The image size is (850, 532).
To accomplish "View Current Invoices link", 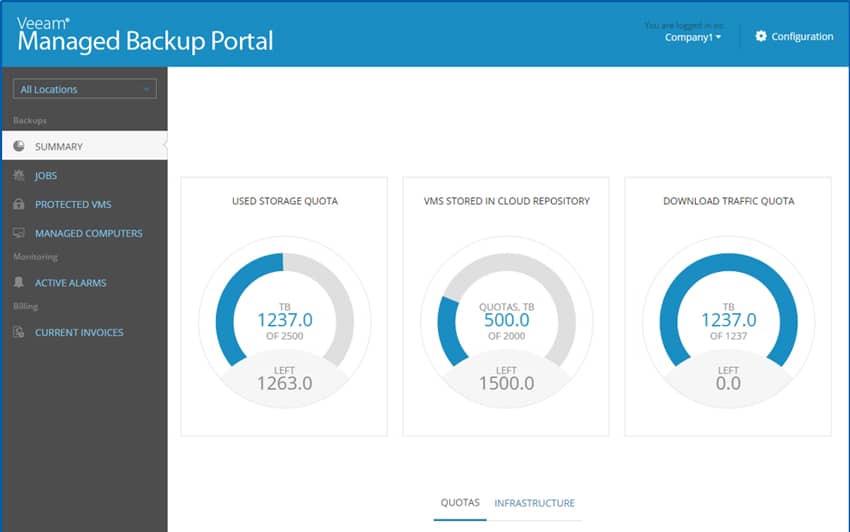I will (79, 332).
